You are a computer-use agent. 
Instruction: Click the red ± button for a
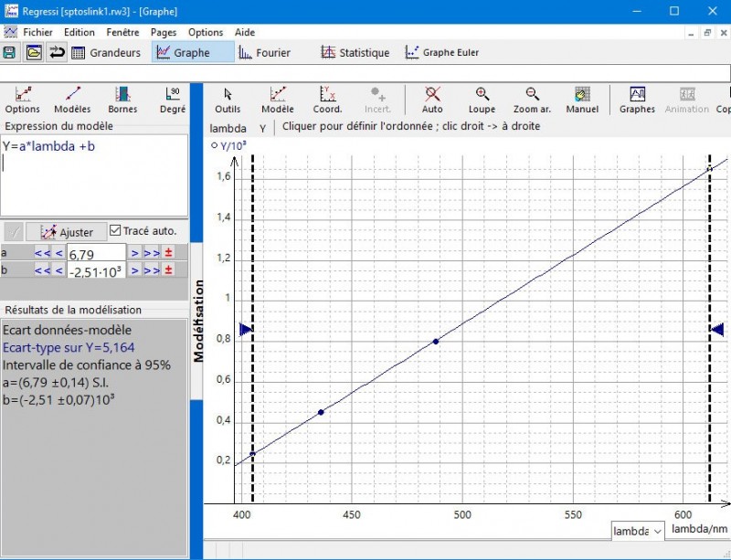[x=168, y=253]
